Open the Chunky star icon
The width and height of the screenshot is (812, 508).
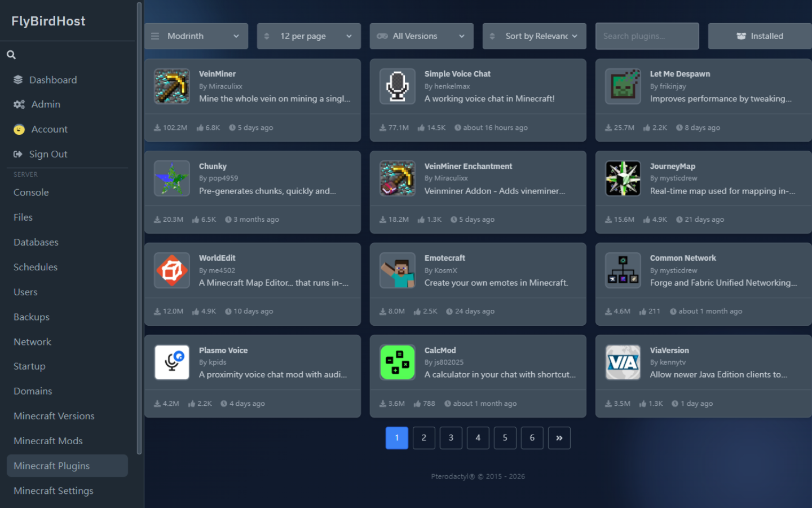coord(172,178)
